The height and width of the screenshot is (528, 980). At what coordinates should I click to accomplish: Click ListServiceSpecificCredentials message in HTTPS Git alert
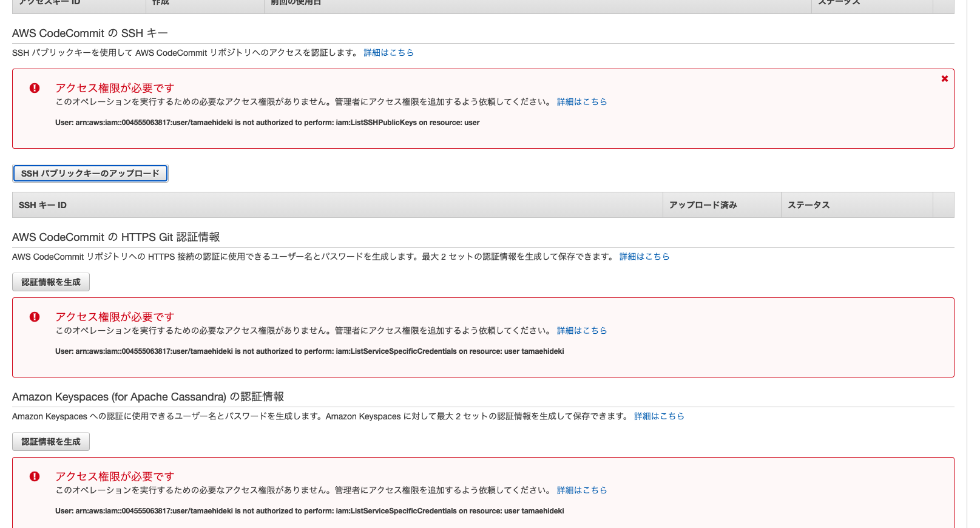tap(309, 351)
